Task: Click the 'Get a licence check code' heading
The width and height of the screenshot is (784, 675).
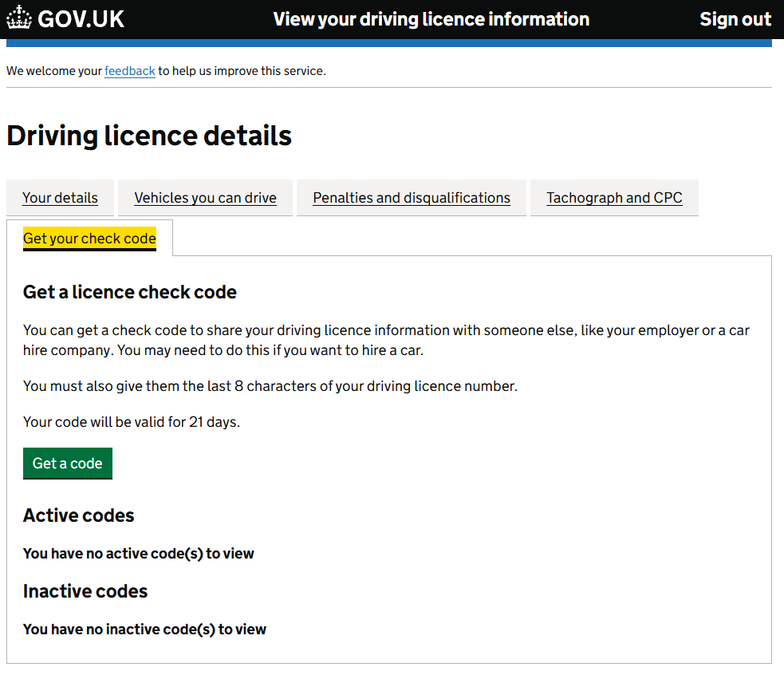Action: pyautogui.click(x=130, y=292)
